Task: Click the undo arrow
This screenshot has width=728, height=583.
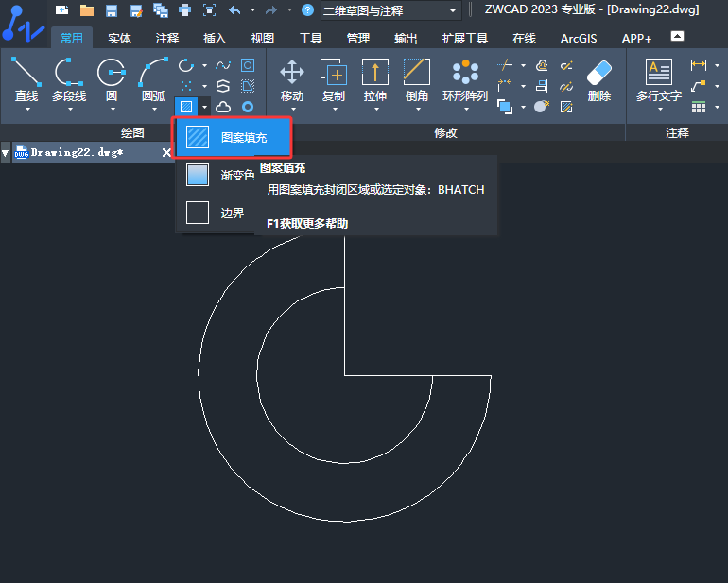Action: [234, 10]
